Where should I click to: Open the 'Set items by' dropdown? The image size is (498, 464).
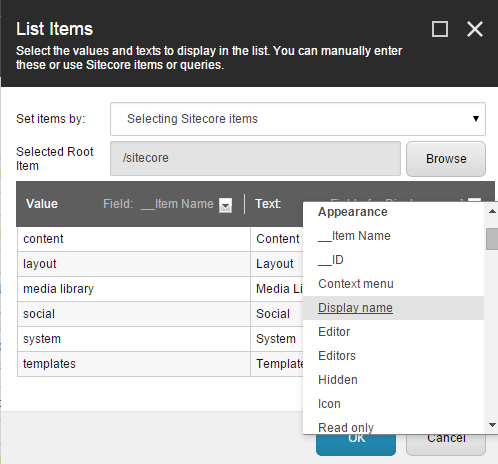[x=298, y=119]
